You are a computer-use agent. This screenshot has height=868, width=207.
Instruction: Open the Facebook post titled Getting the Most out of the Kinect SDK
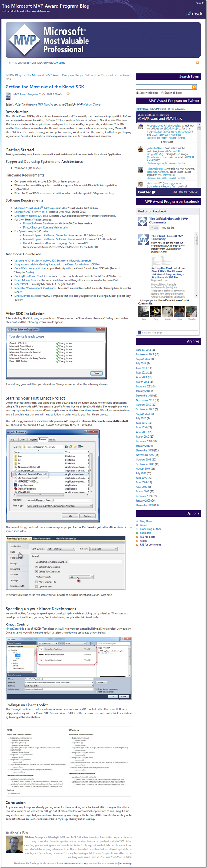(168, 273)
